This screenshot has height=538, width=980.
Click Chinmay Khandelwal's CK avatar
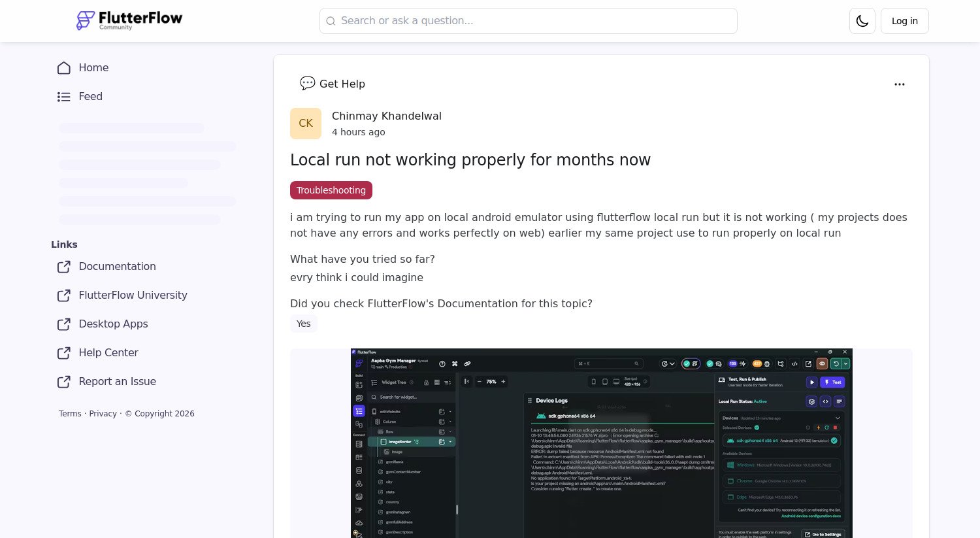(306, 124)
